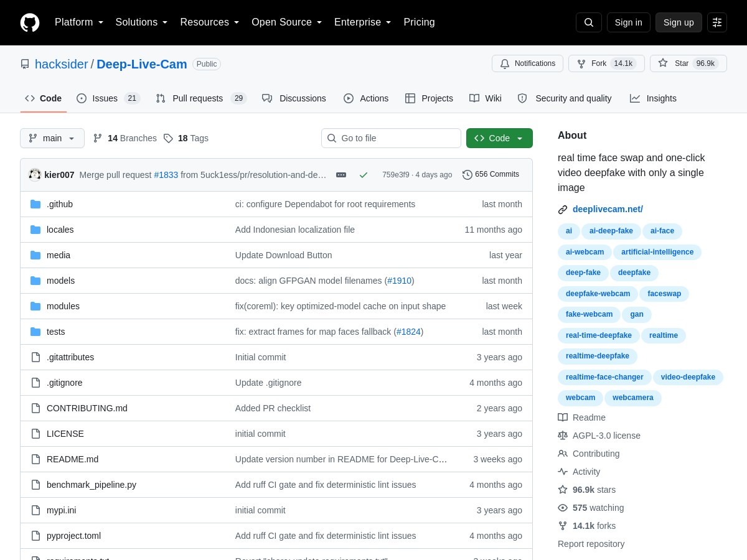Screen dimensions: 747x560
Task: Open the benchmark_pipeline.py file
Action: [x=92, y=485]
